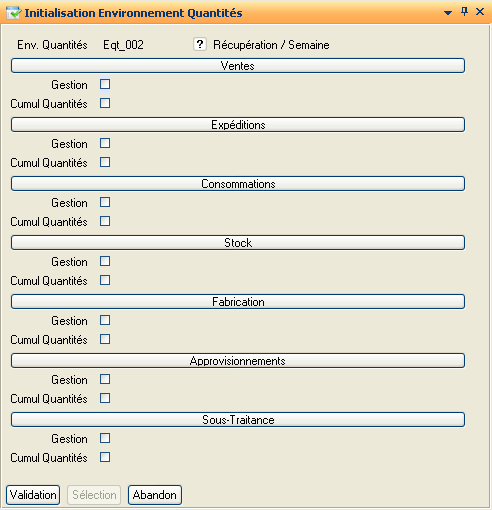Image resolution: width=492 pixels, height=510 pixels.
Task: Click the Validation button
Action: point(33,495)
